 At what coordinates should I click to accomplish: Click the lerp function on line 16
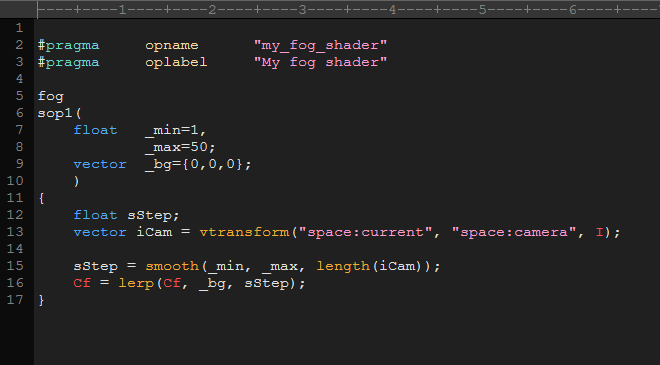pyautogui.click(x=136, y=283)
